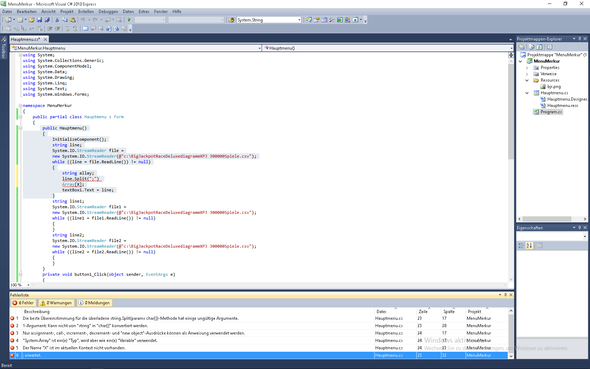Screen dimensions: 590x369
Task: Collapse the namespace MenuMerkur code region
Action: (20, 106)
